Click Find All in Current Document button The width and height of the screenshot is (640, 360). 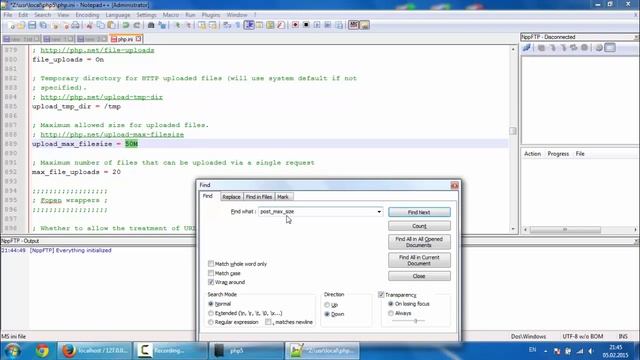tap(419, 260)
